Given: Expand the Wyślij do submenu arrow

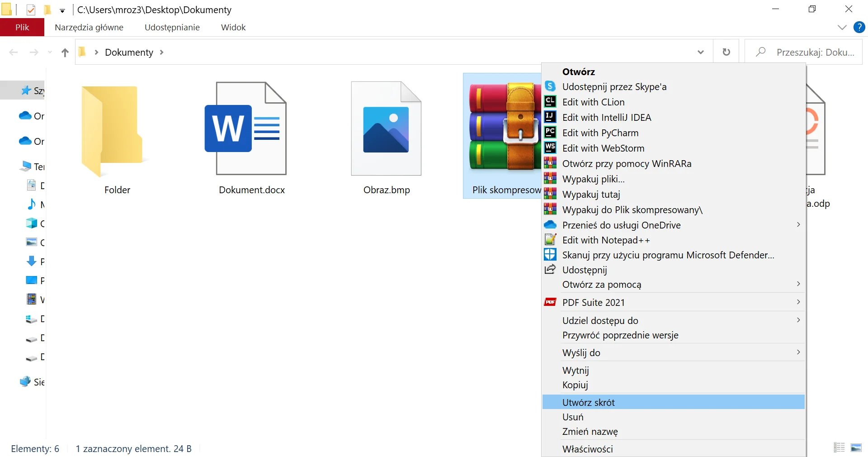Looking at the screenshot, I should click(x=798, y=352).
